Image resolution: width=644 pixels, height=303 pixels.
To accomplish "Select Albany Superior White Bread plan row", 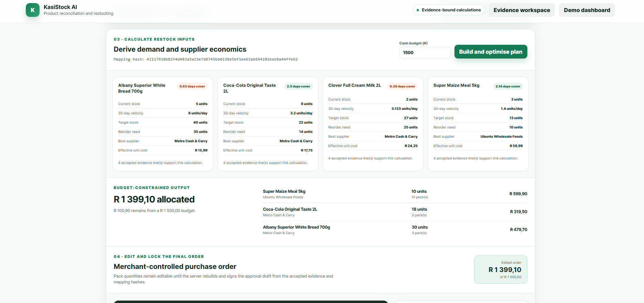I will [x=395, y=230].
